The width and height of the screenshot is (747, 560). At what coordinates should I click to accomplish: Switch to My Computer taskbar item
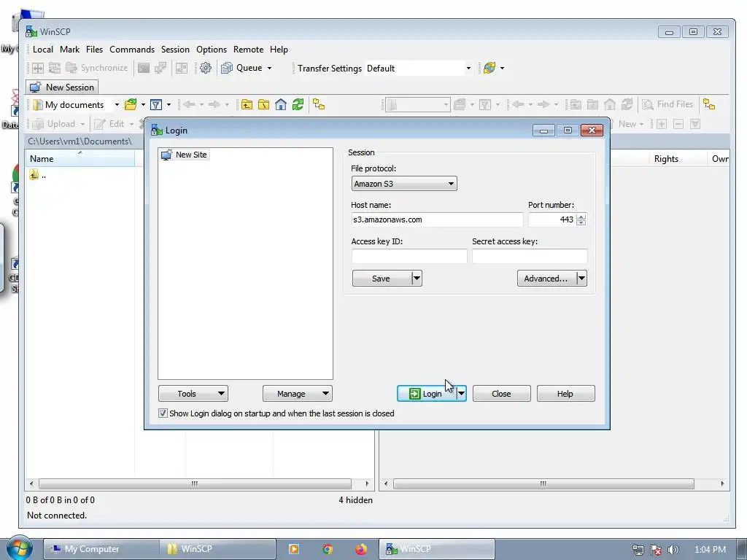coord(101,549)
